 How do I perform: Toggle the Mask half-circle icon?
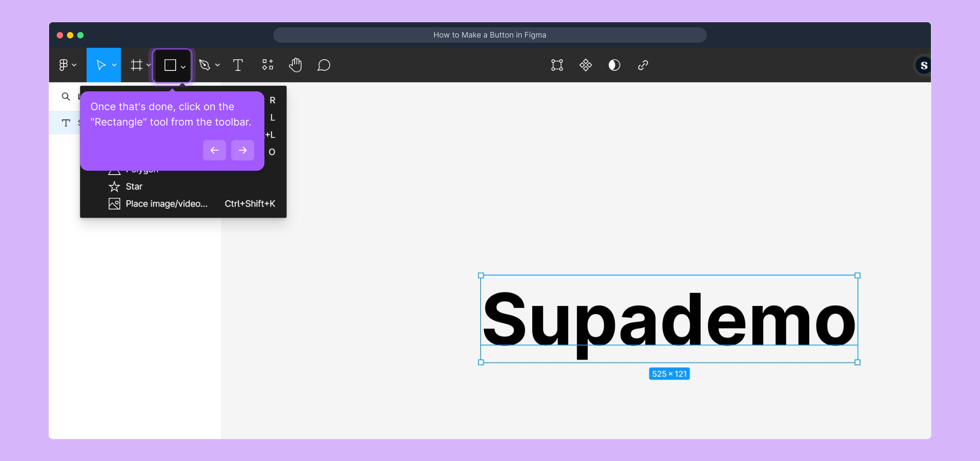coord(614,65)
